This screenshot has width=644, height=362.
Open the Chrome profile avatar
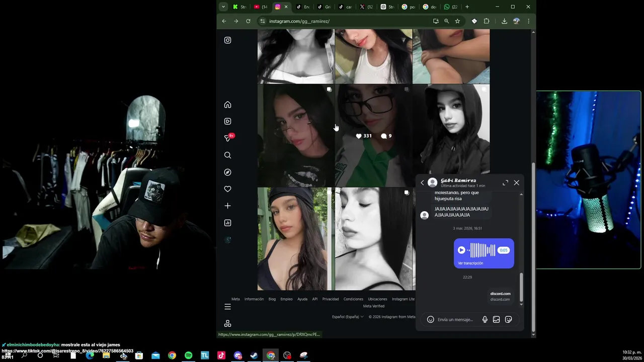click(516, 21)
